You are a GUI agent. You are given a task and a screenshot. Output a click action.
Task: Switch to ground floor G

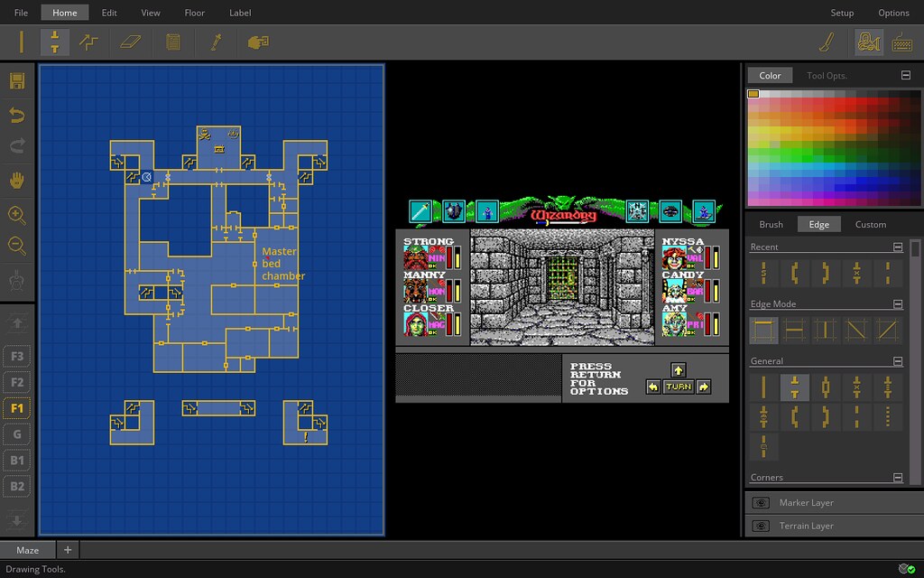(x=17, y=434)
